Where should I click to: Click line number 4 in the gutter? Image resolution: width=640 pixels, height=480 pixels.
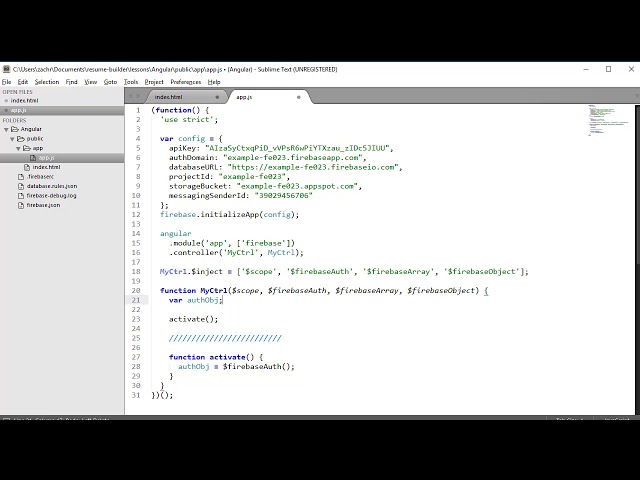138,139
